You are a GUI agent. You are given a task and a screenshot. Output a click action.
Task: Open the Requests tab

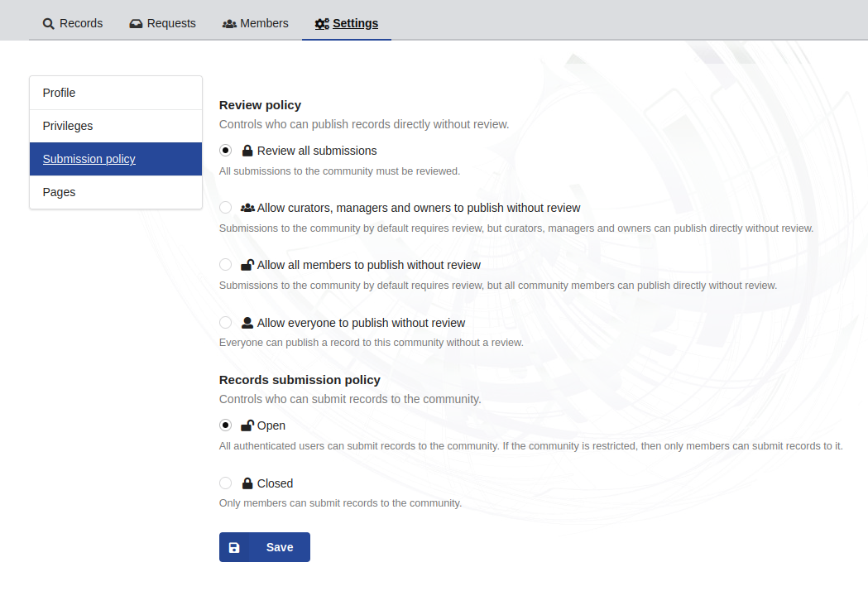click(x=162, y=23)
